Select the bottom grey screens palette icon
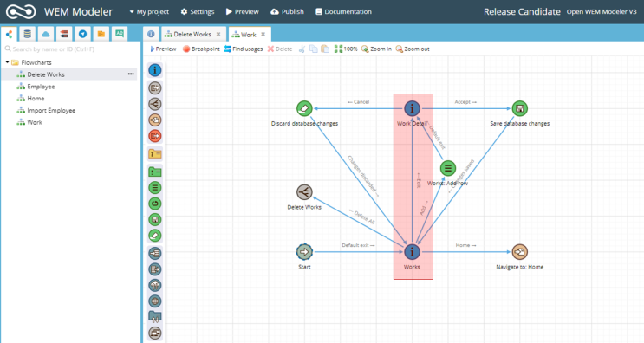 pyautogui.click(x=155, y=333)
